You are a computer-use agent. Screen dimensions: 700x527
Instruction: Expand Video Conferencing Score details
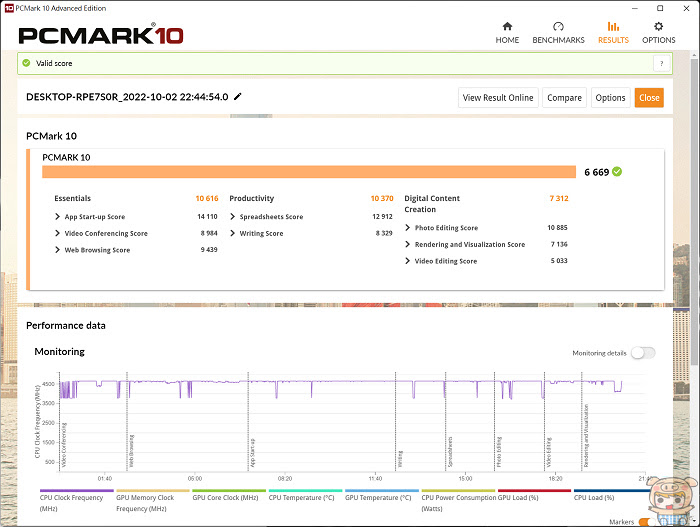pos(57,233)
